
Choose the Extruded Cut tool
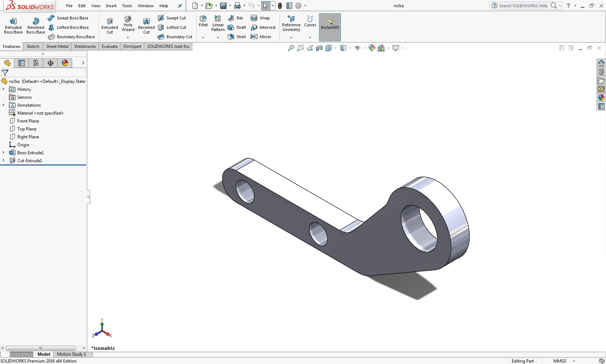tap(110, 26)
